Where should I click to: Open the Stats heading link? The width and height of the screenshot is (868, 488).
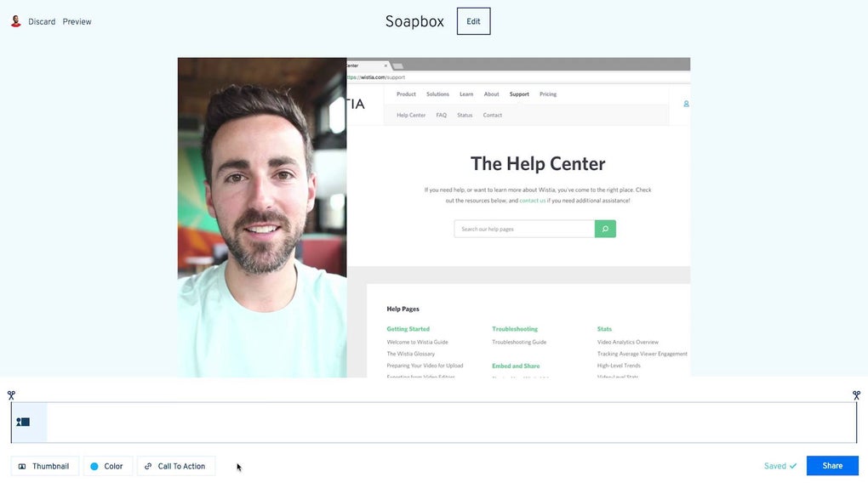[x=604, y=329]
